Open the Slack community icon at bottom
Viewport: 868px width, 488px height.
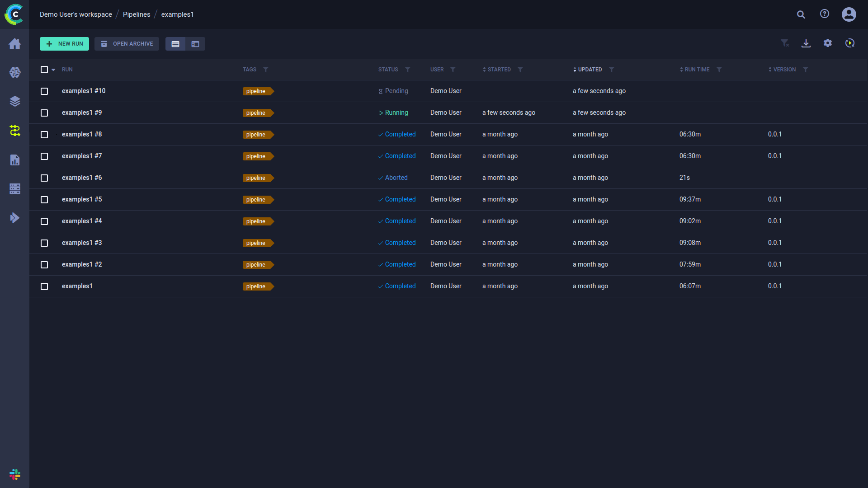(15, 474)
